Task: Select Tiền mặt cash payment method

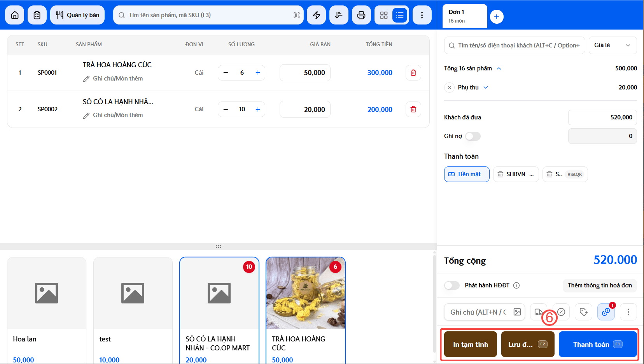Action: click(467, 174)
